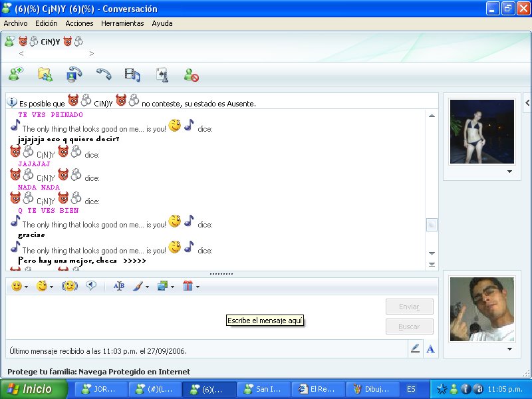Click the invite contact to conversation icon
Viewport: 532px width, 399px height.
point(16,74)
